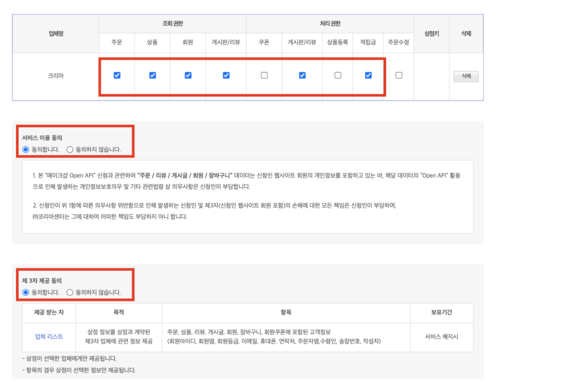The width and height of the screenshot is (565, 392).
Task: Check the 상품등록 permission checkbox
Action: (x=338, y=75)
